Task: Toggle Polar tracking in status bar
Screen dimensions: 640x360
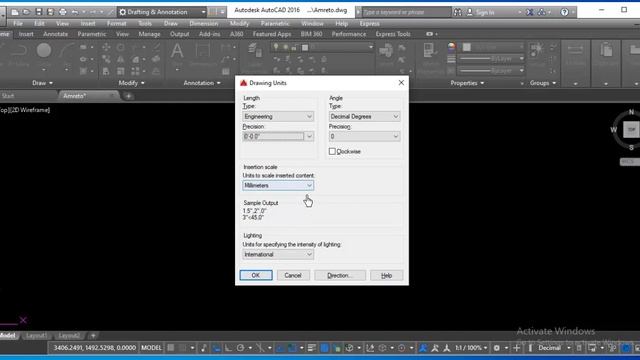Action: 240,348
